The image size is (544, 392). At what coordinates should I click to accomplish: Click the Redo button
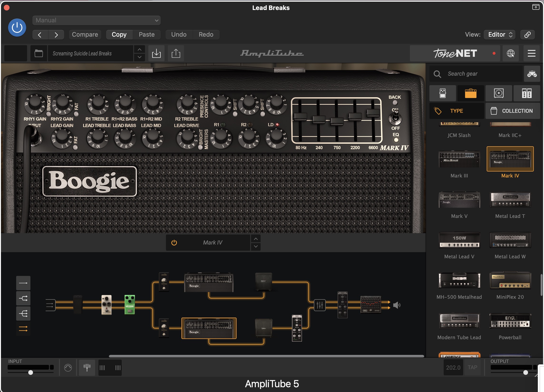tap(206, 35)
